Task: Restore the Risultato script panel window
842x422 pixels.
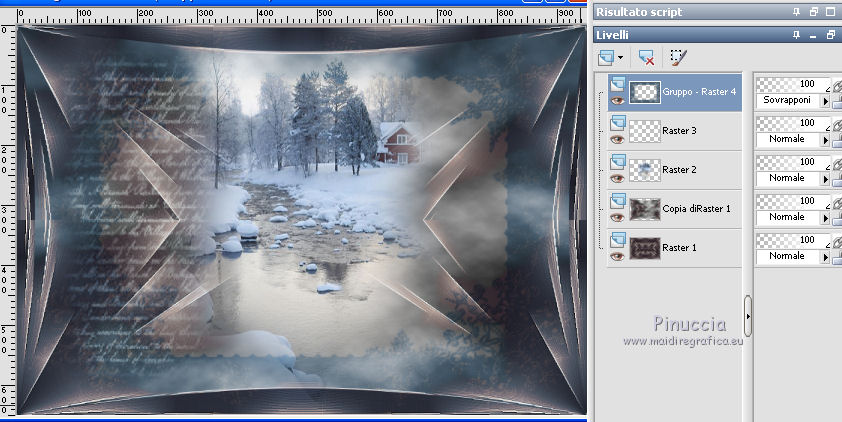Action: click(814, 12)
